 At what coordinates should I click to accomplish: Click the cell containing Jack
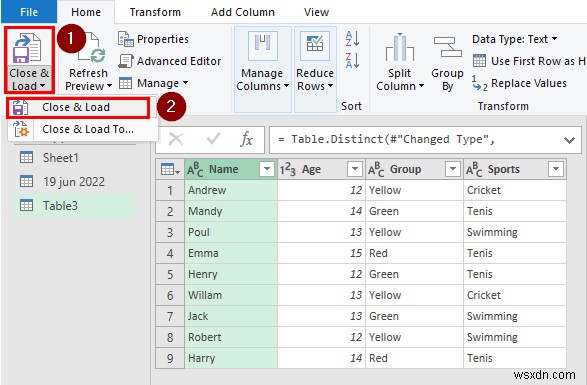click(231, 316)
